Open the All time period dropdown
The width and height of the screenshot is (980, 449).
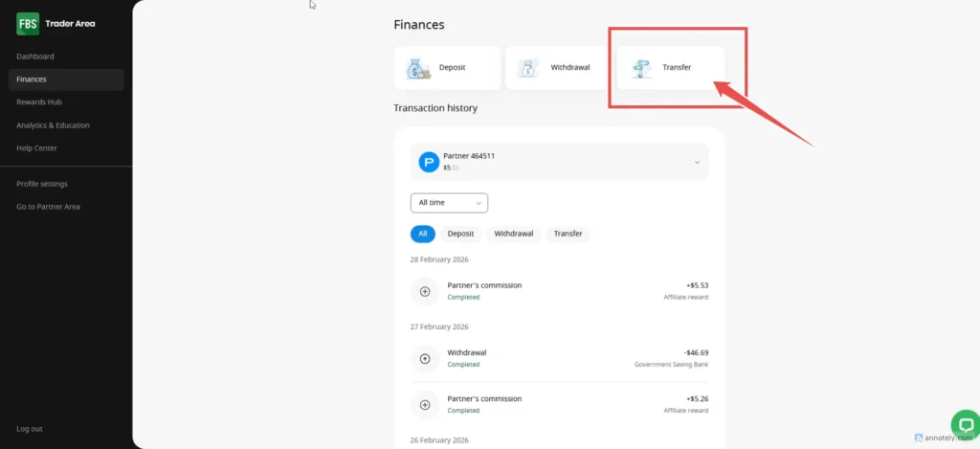tap(449, 203)
